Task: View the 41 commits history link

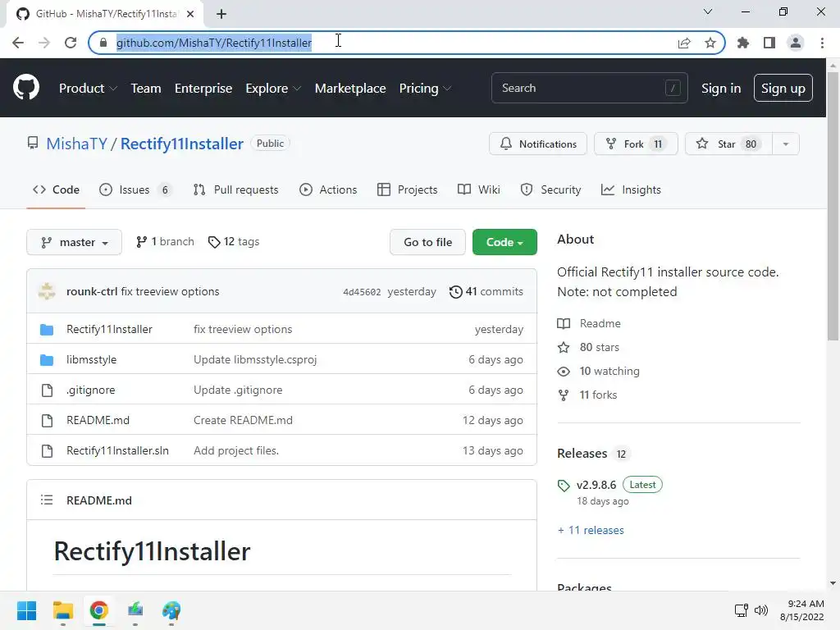Action: (486, 291)
